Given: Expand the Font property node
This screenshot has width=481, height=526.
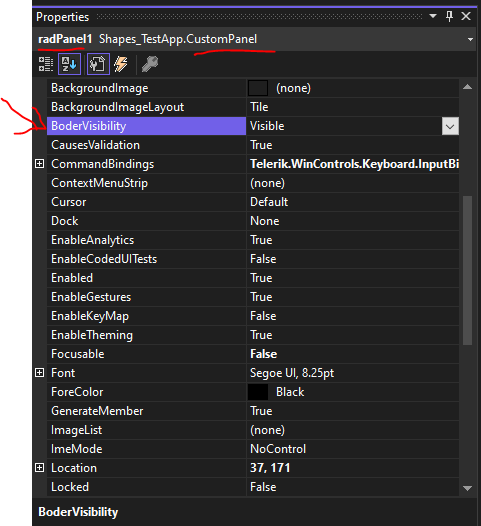Looking at the screenshot, I should pos(40,373).
